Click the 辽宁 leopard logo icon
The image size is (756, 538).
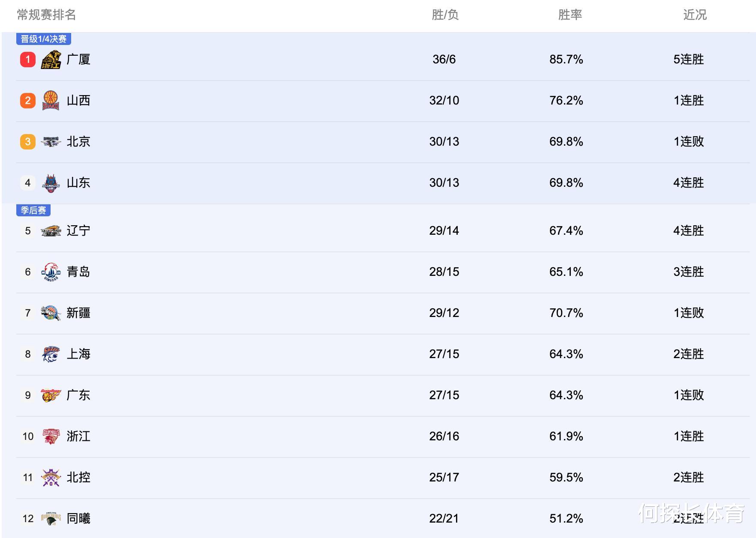[51, 231]
